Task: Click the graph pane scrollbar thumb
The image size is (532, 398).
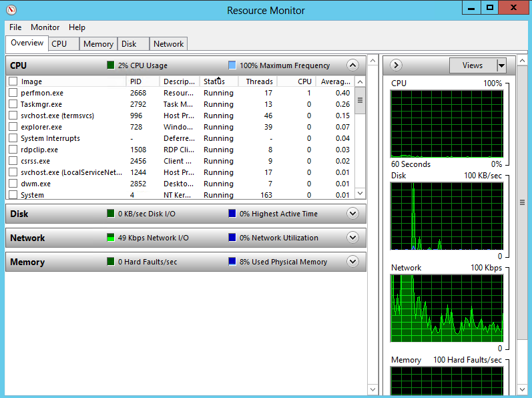Action: (x=522, y=202)
